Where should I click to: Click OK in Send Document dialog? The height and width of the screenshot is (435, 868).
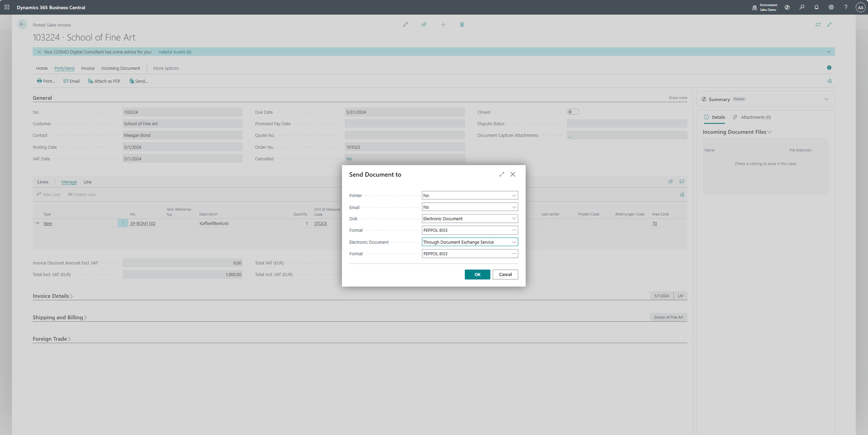coord(477,274)
